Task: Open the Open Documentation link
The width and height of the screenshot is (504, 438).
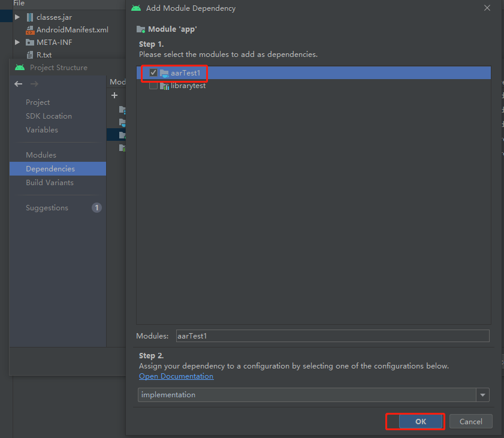Action: click(176, 376)
